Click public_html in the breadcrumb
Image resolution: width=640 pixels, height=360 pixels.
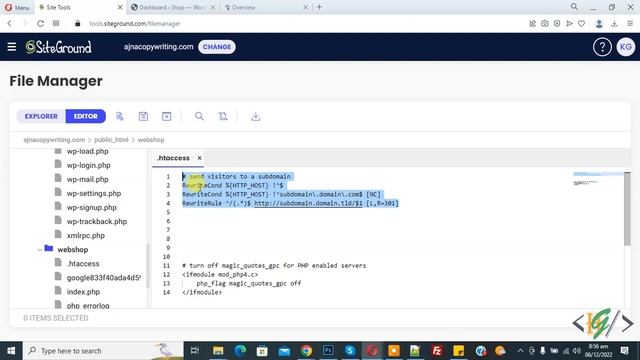[111, 140]
